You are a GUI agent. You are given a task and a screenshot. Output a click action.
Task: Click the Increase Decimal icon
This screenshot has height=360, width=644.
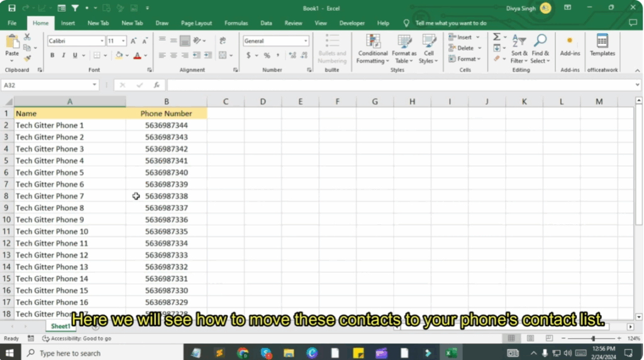[292, 55]
